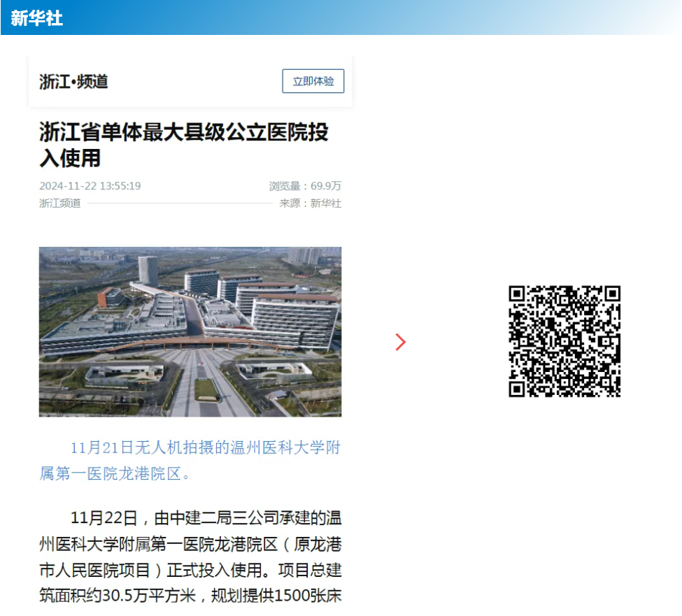
Task: Click the QR code image
Action: tap(564, 341)
